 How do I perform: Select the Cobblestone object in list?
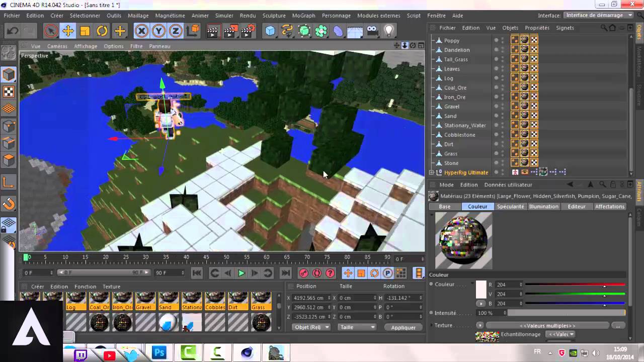pos(459,135)
